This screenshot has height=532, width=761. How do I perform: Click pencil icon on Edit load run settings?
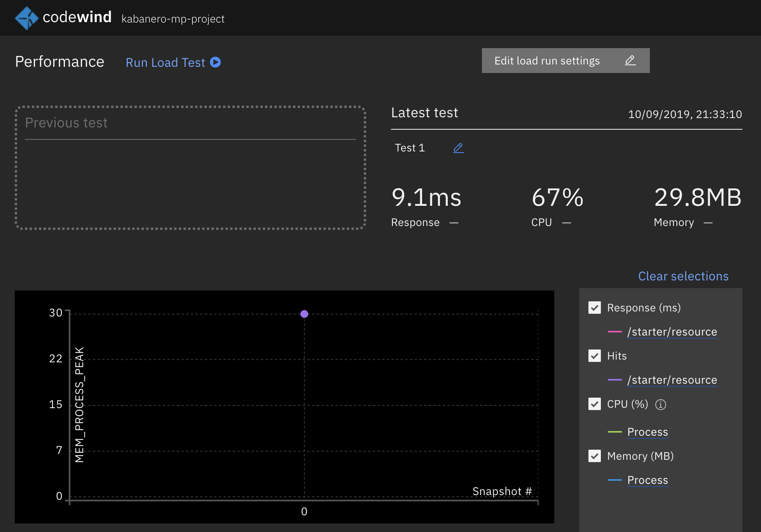click(x=630, y=61)
